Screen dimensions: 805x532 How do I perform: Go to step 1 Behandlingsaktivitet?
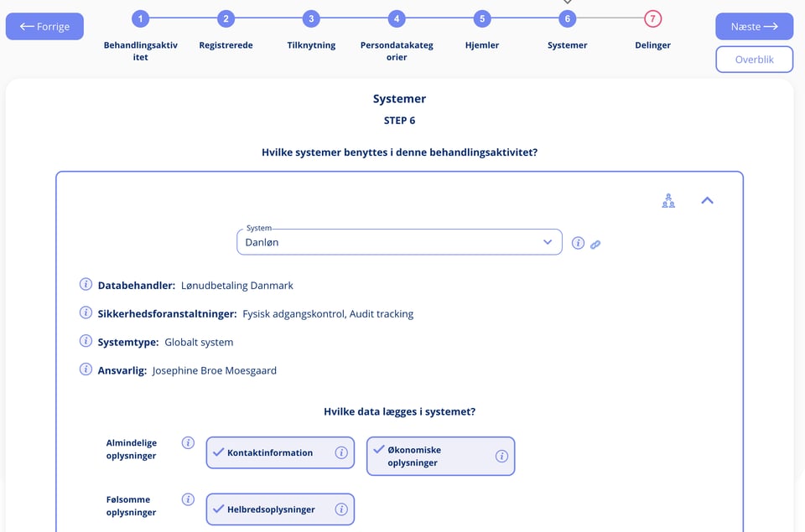click(140, 19)
